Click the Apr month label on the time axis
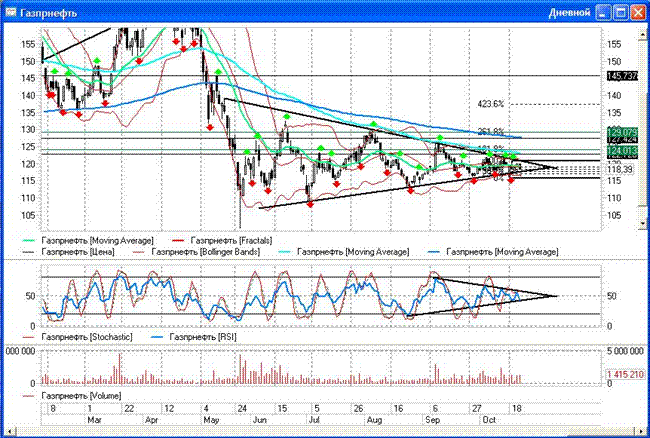The width and height of the screenshot is (650, 438). 152,419
